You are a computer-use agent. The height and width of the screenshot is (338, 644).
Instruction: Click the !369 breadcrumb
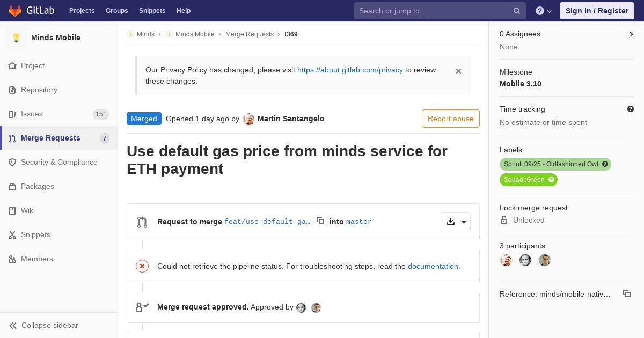click(291, 34)
